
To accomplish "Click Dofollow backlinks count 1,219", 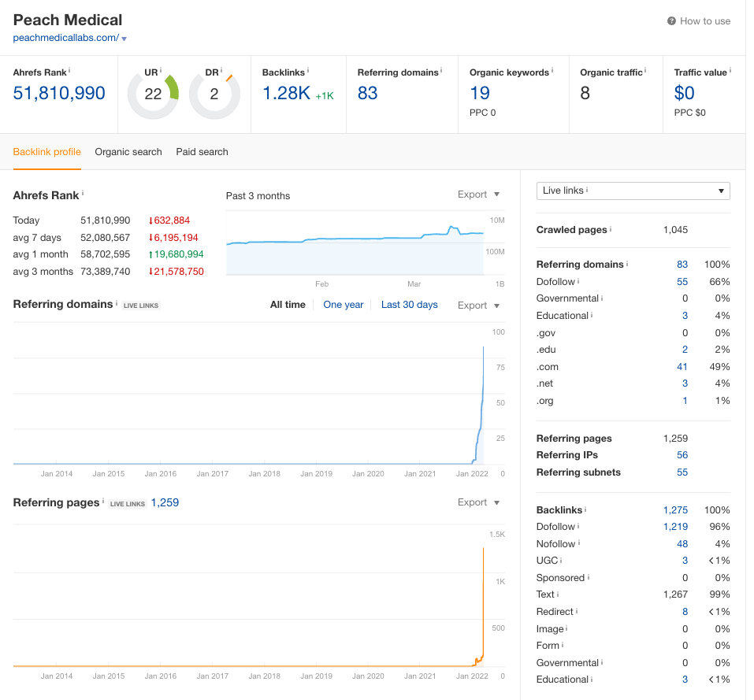I will click(x=675, y=527).
